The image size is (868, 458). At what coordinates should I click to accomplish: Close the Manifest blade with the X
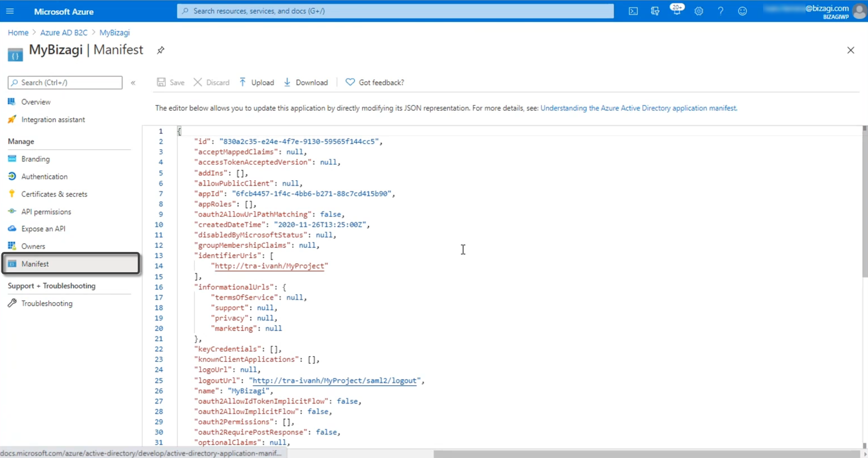click(x=851, y=50)
